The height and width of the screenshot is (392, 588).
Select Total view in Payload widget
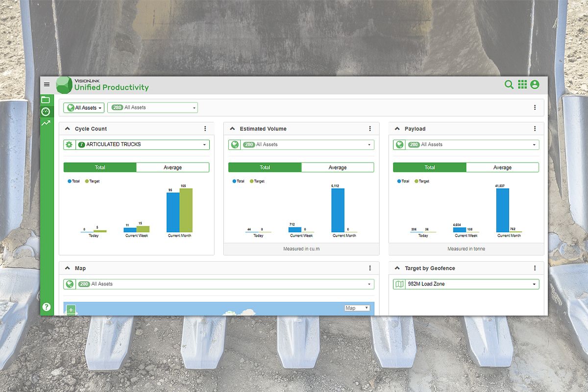pyautogui.click(x=430, y=168)
